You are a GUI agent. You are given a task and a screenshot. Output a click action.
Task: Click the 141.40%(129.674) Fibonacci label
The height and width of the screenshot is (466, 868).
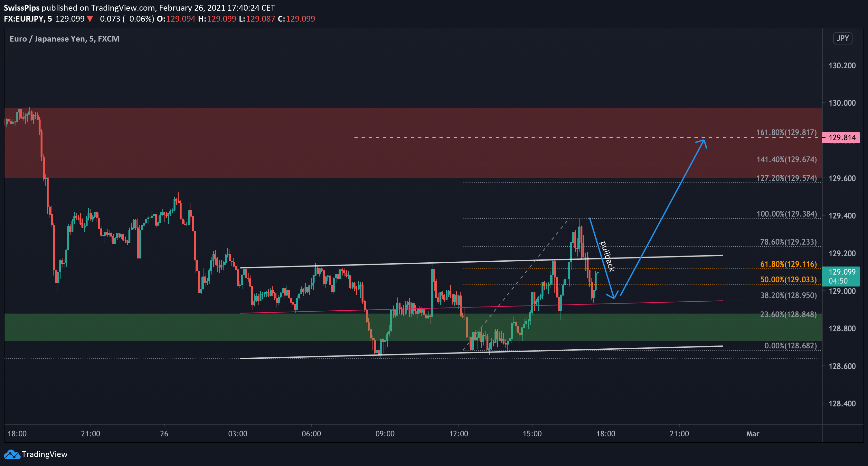click(787, 159)
